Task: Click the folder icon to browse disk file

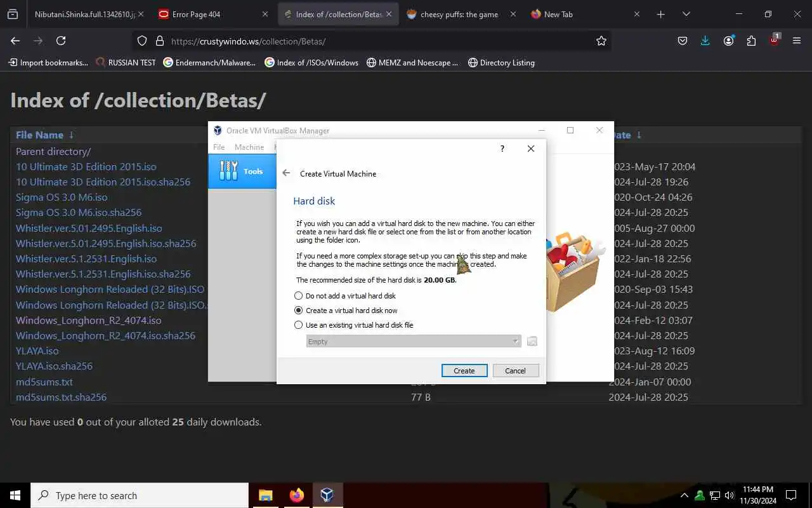Action: pos(532,341)
